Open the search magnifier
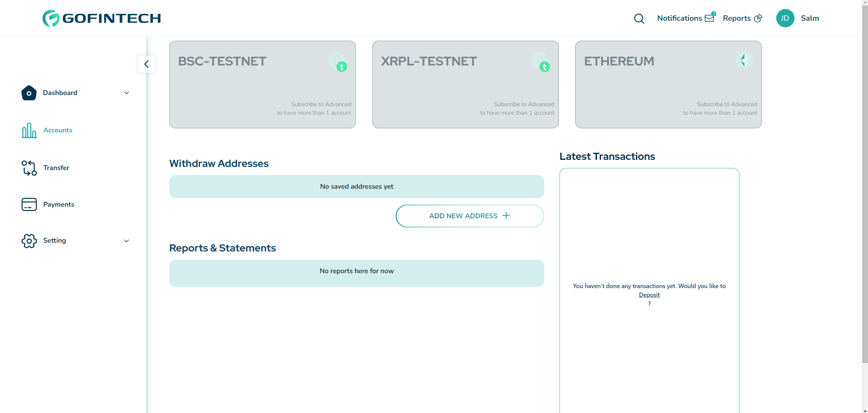The width and height of the screenshot is (868, 413). tap(639, 18)
